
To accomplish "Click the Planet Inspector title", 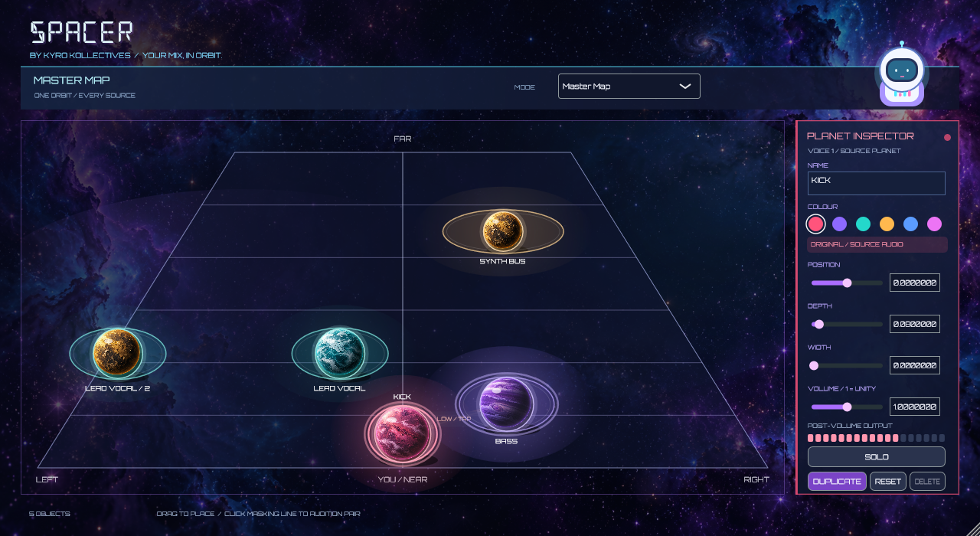I will pos(861,136).
